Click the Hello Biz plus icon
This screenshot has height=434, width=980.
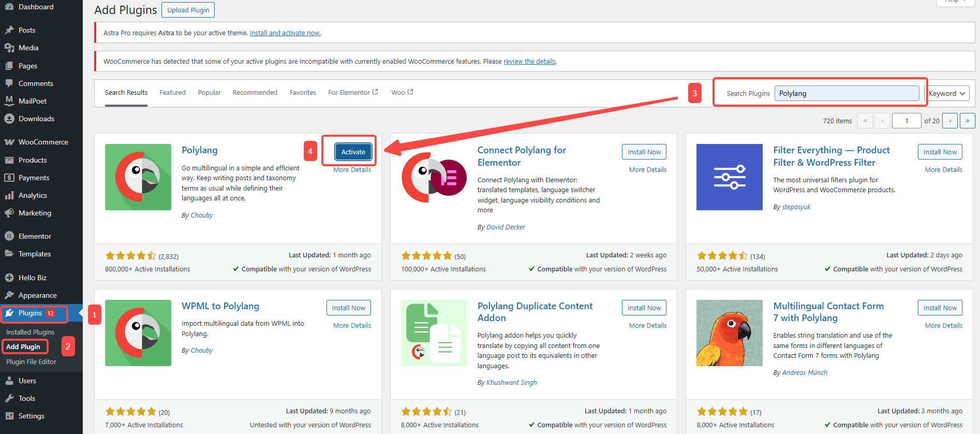click(9, 278)
